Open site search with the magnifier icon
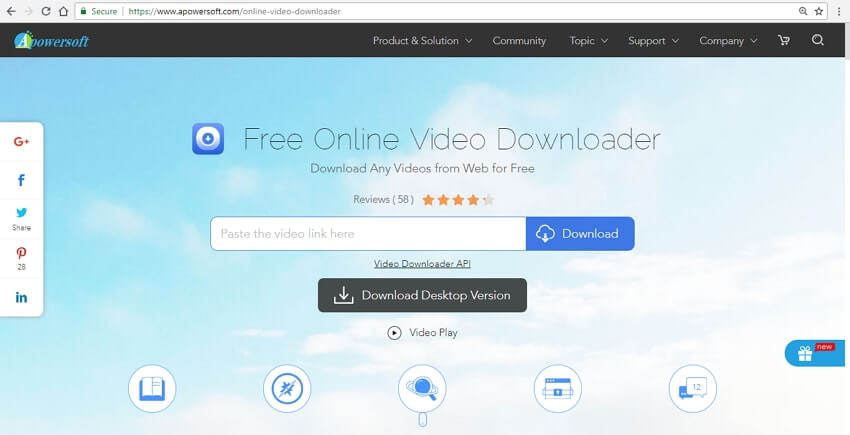The image size is (850, 435). pyautogui.click(x=818, y=40)
